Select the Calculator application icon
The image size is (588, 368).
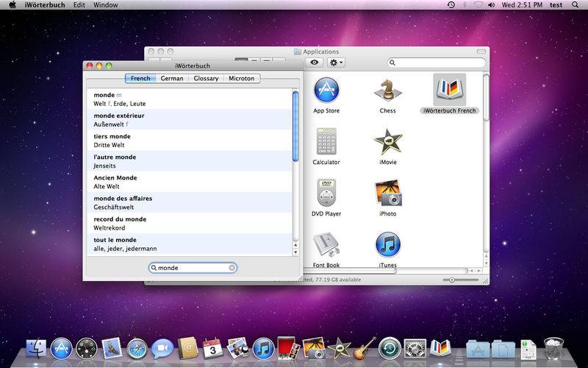326,146
